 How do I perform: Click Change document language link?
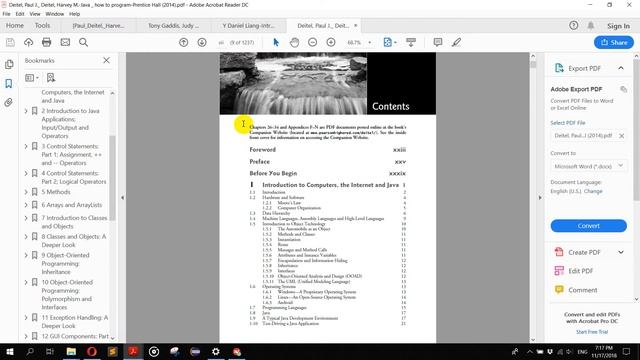[593, 191]
